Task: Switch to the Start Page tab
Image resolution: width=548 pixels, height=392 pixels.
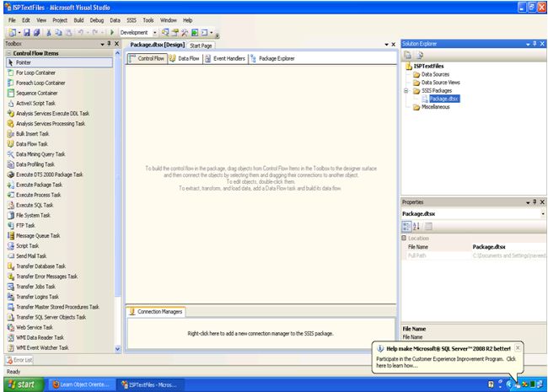Action: pyautogui.click(x=201, y=46)
